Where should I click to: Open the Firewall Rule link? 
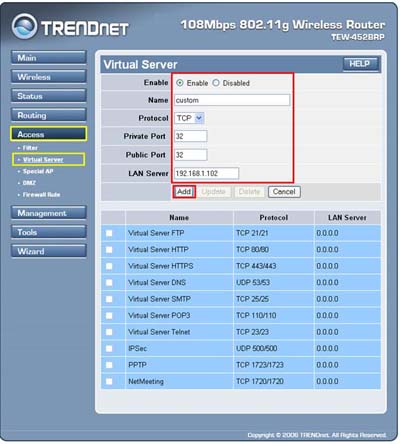41,195
